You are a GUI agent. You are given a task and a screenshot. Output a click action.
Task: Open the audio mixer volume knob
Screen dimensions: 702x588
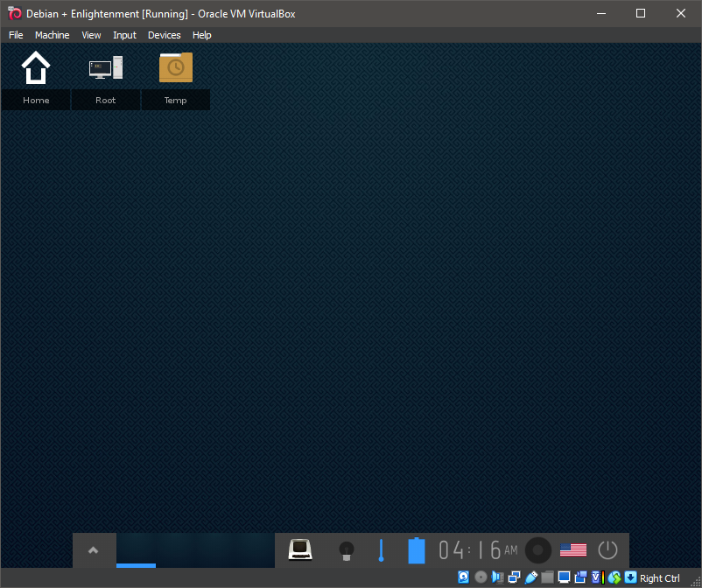[x=538, y=550]
